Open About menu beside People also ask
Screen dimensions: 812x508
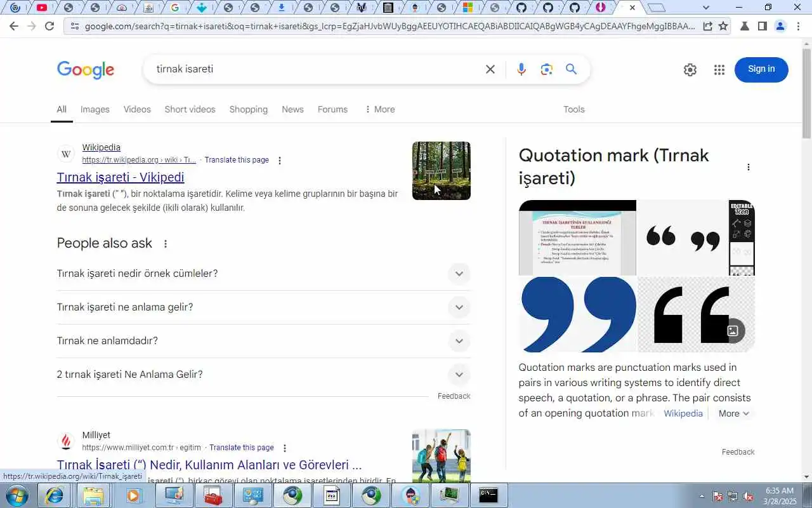[x=166, y=244]
